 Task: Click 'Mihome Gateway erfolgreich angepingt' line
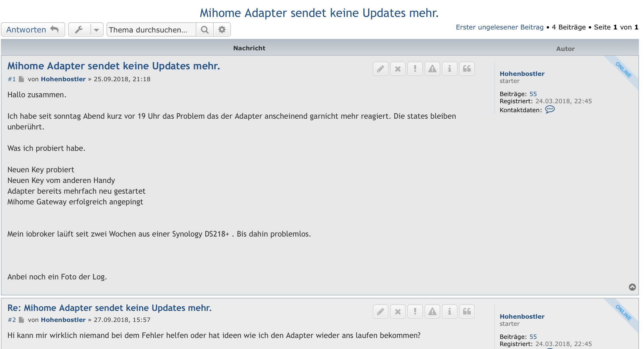click(75, 202)
